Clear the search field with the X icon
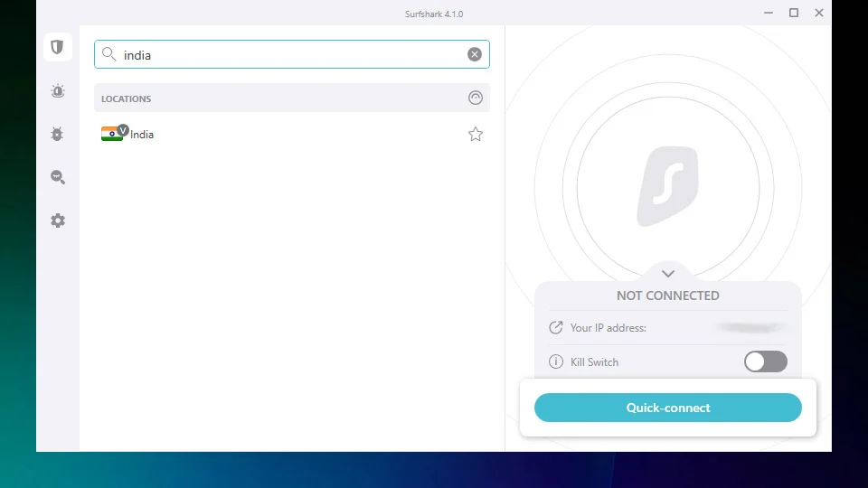Viewport: 868px width, 488px height. click(475, 54)
